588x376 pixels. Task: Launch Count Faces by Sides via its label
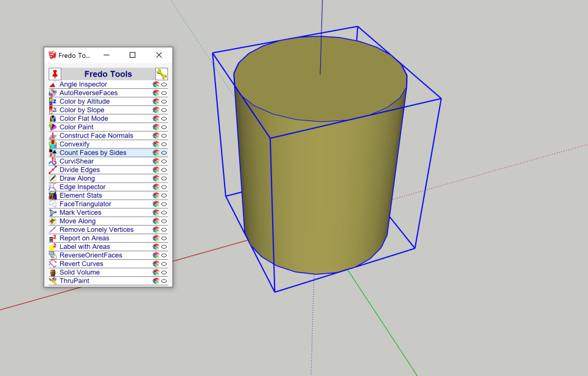coord(93,153)
